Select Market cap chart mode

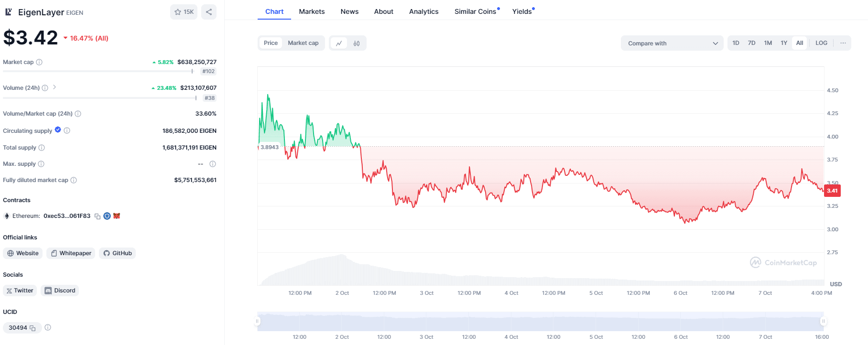[303, 43]
